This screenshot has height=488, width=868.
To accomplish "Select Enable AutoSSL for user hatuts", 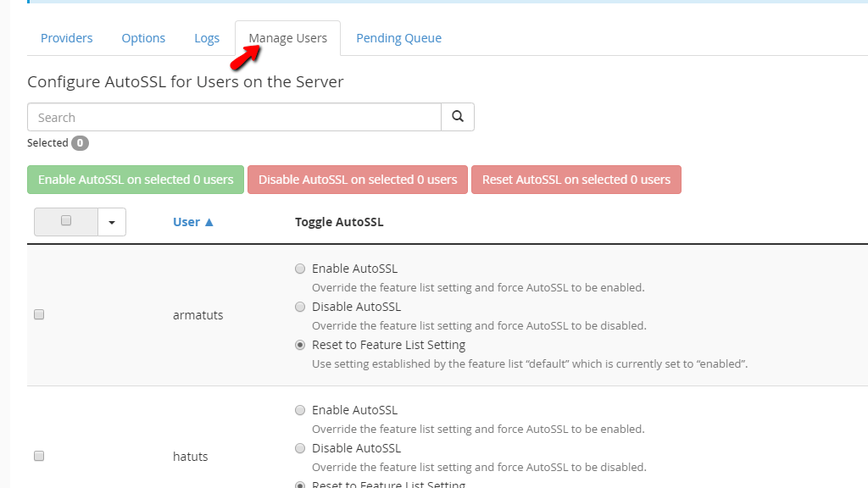I will [x=299, y=409].
